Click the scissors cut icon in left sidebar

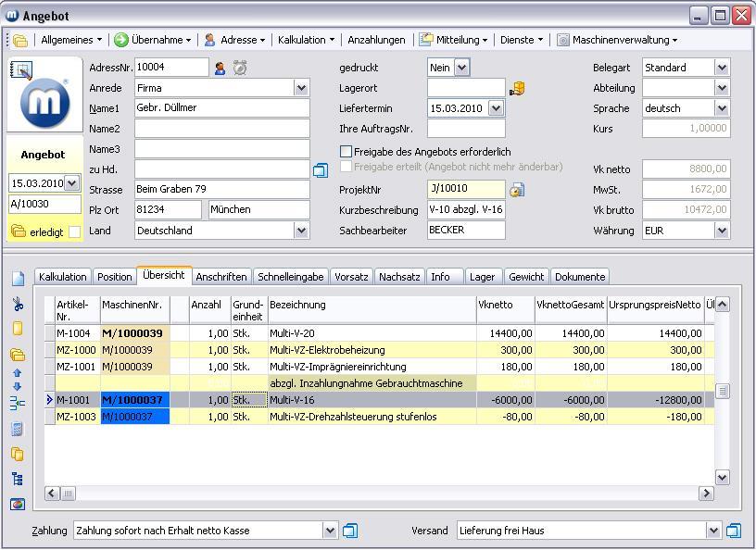[x=18, y=304]
